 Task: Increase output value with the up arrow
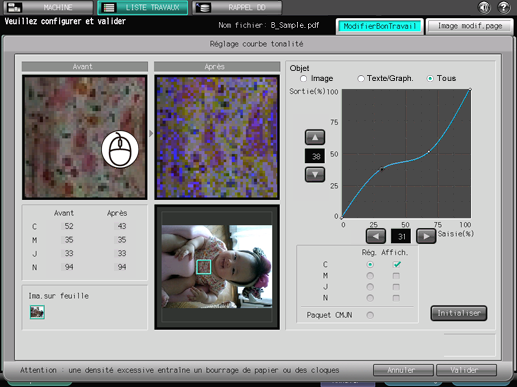[x=315, y=137]
